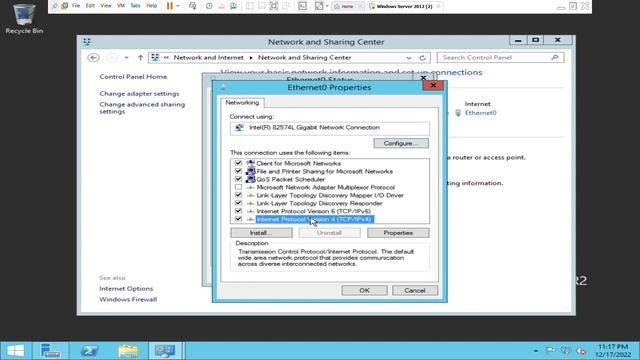This screenshot has width=640, height=360.
Task: Open VMware Help menu
Action: (151, 6)
